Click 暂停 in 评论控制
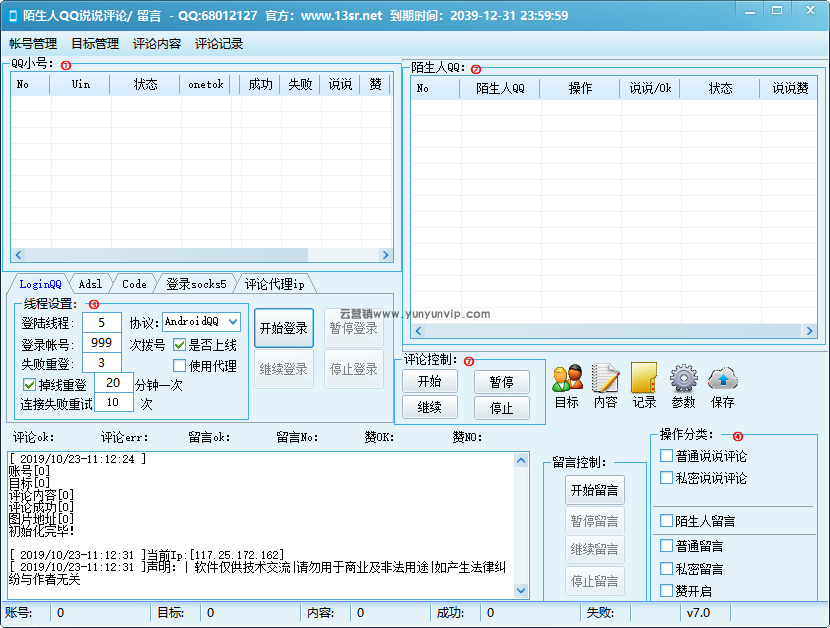The image size is (830, 628). pos(501,382)
